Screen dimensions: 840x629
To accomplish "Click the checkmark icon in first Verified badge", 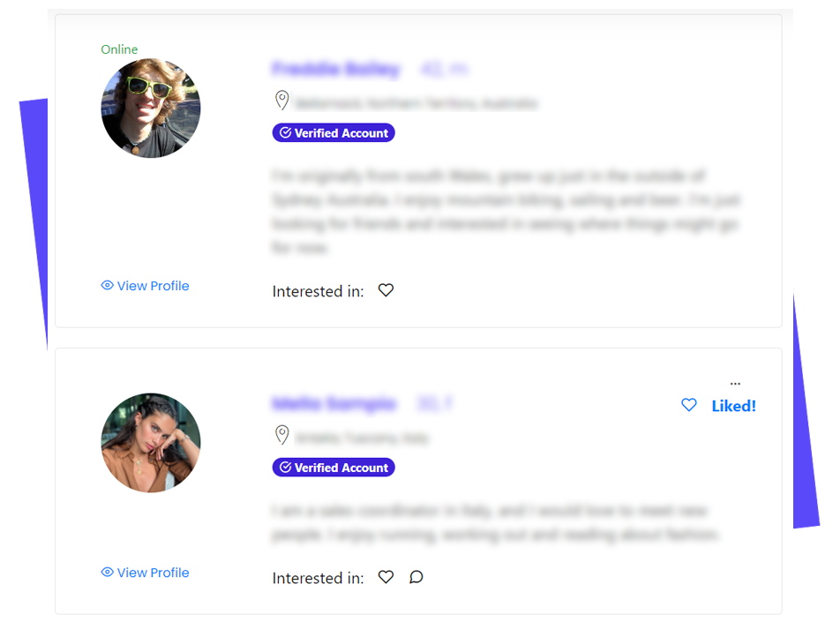I will click(x=286, y=132).
